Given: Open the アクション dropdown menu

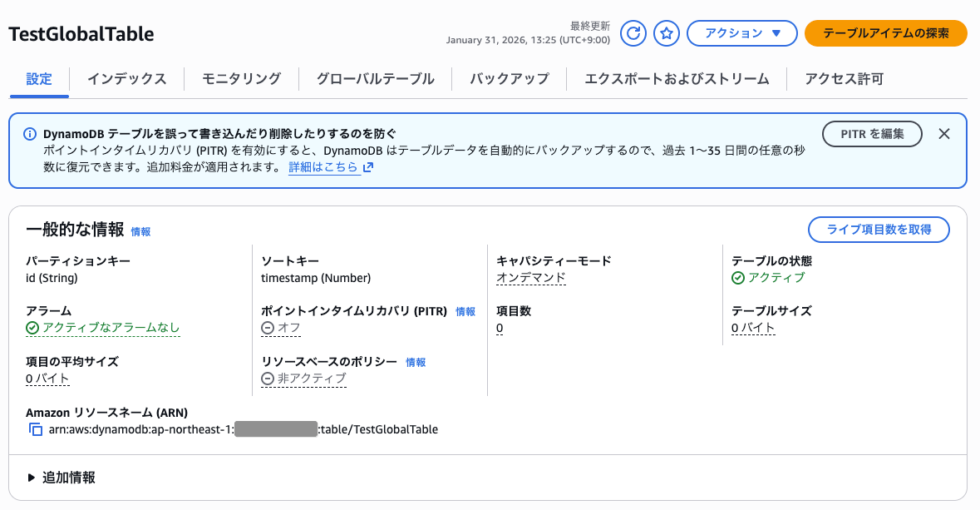Looking at the screenshot, I should coord(741,33).
